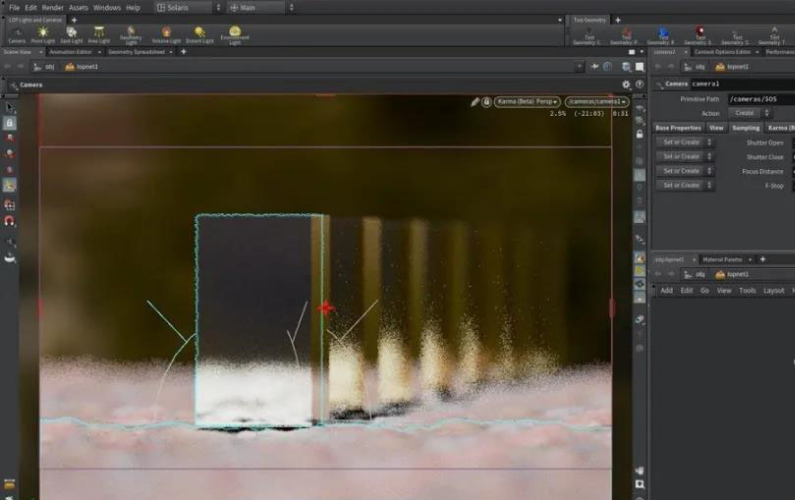This screenshot has height=500, width=795.
Task: Click the back arrow in scene view path bar
Action: tap(7, 66)
